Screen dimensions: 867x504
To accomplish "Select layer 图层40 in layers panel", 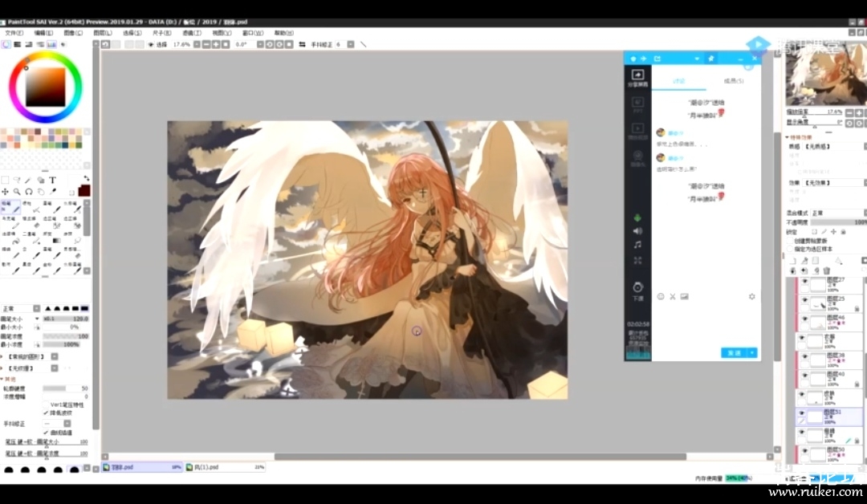I will pos(830,377).
